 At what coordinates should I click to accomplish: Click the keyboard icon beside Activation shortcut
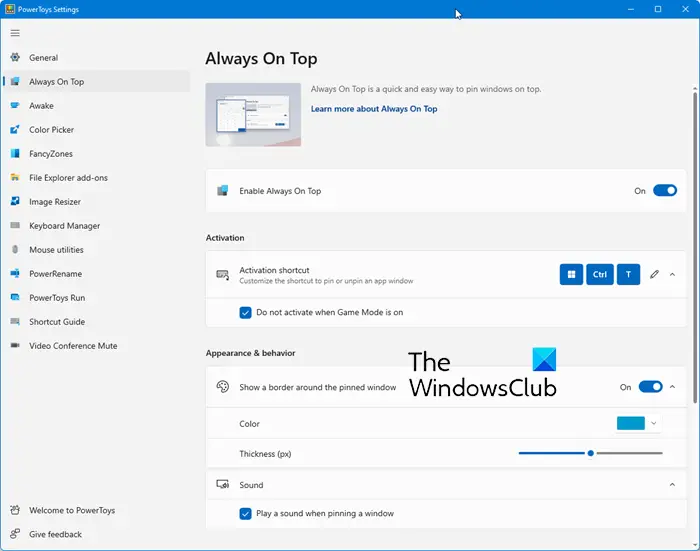click(x=222, y=275)
